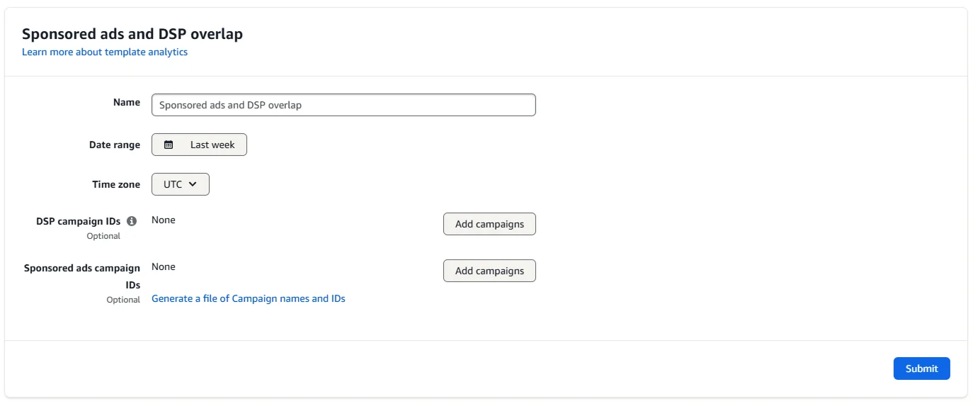This screenshot has width=980, height=411.
Task: Click Generate a file of Campaign names link
Action: (x=249, y=298)
